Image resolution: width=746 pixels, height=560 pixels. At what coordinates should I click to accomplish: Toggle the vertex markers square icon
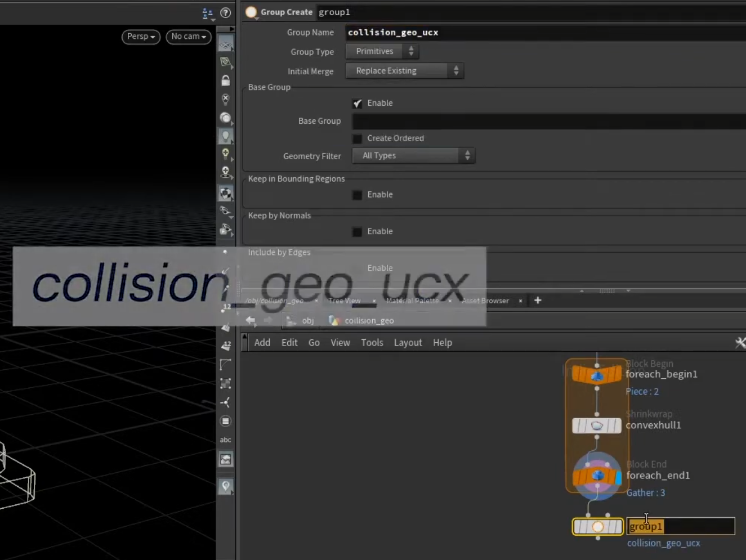(225, 383)
